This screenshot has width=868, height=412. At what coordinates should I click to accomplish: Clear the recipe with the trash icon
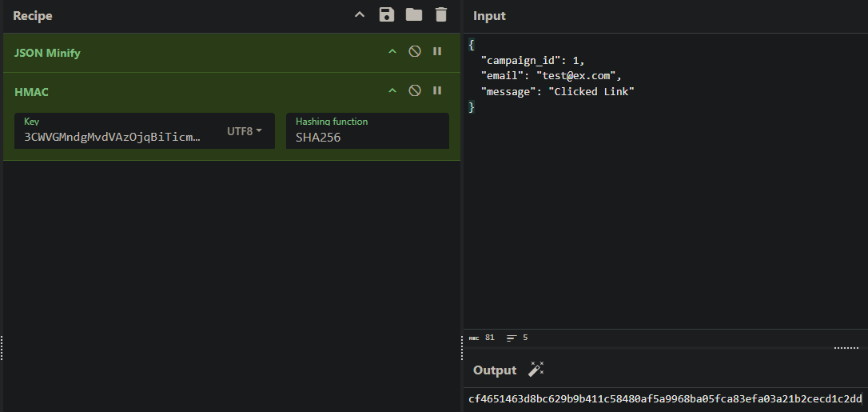click(x=440, y=15)
